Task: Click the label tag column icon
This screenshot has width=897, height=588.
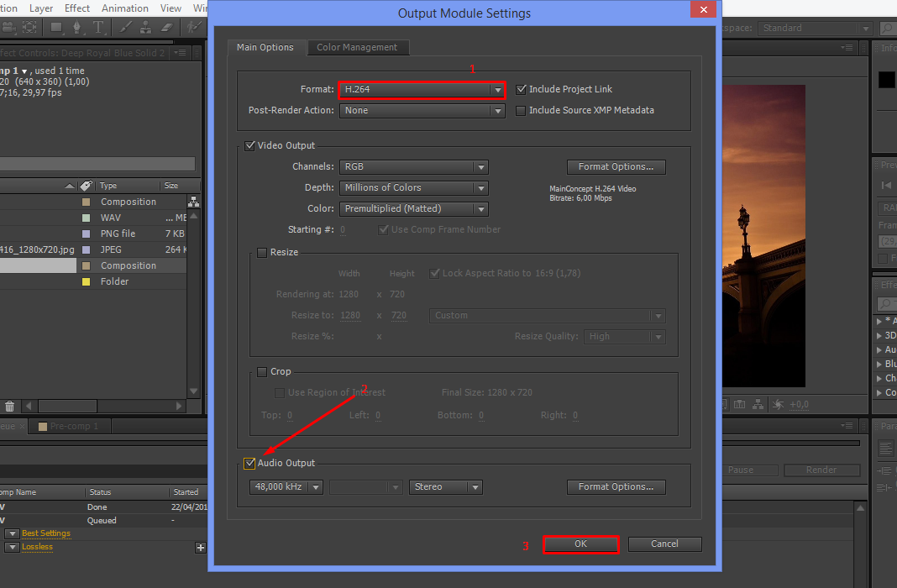Action: point(87,186)
